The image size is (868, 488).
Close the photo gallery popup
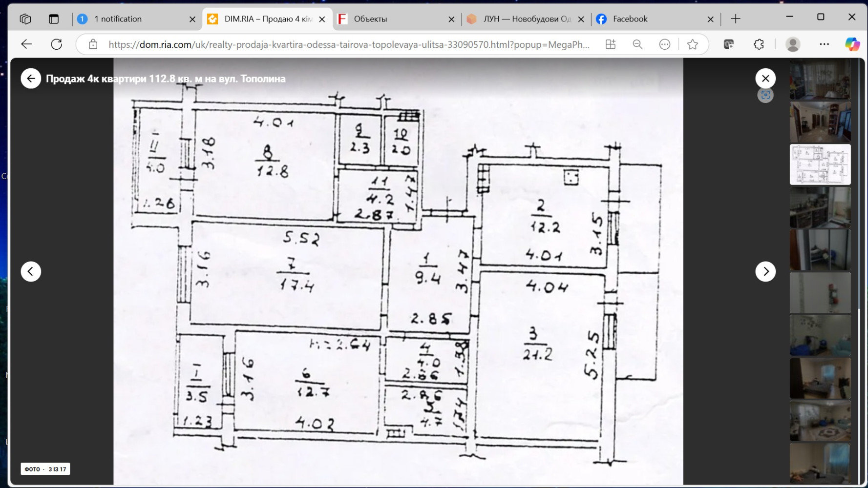pyautogui.click(x=765, y=78)
